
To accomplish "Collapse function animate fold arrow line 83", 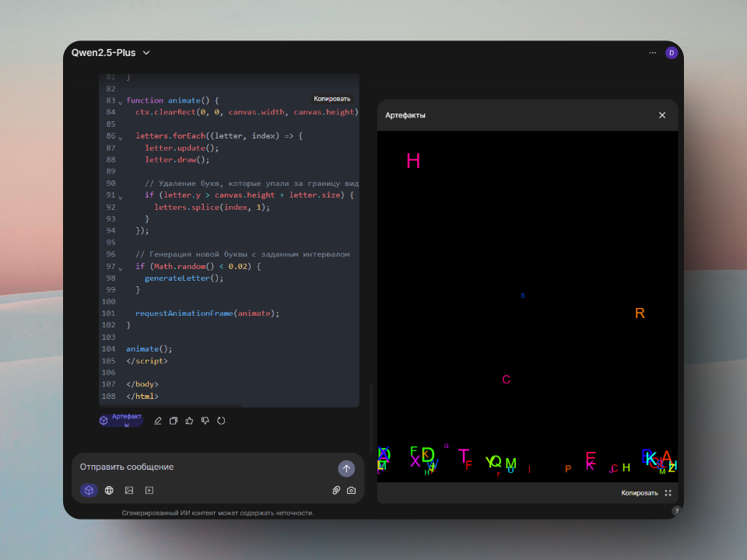I will point(120,102).
